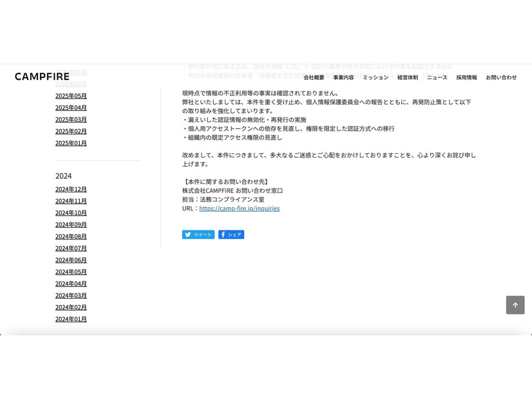Click the 2024 year heading
Image resolution: width=532 pixels, height=399 pixels.
click(x=64, y=176)
